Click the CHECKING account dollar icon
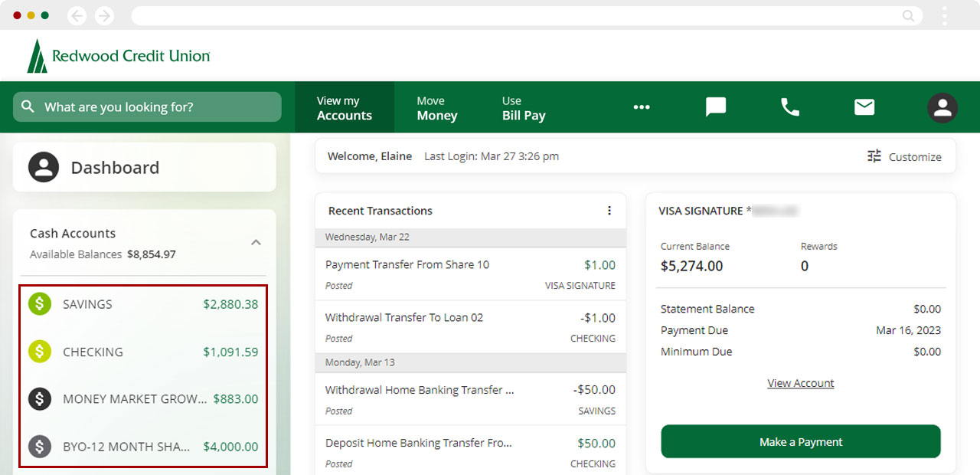The height and width of the screenshot is (475, 980). (x=40, y=352)
